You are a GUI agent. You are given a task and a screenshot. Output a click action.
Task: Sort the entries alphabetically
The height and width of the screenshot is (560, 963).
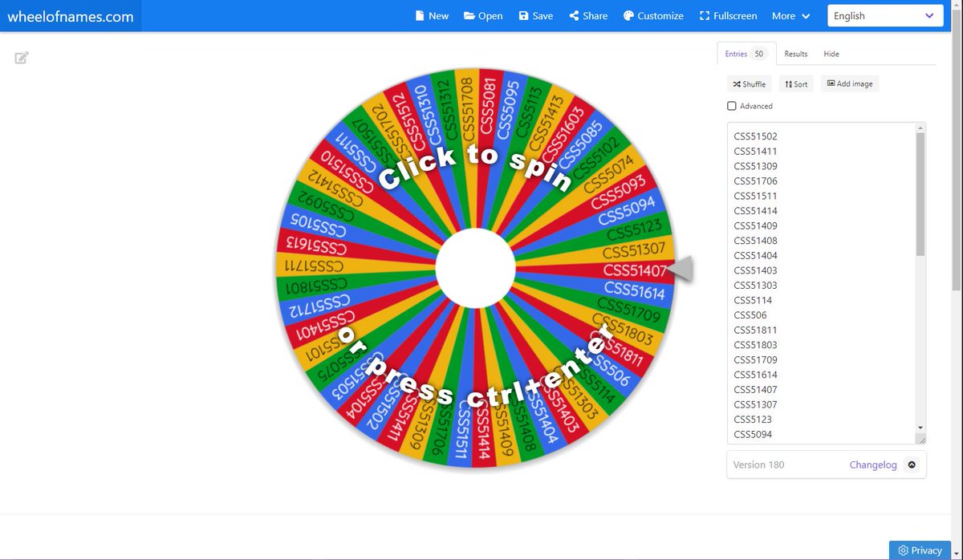(x=796, y=83)
